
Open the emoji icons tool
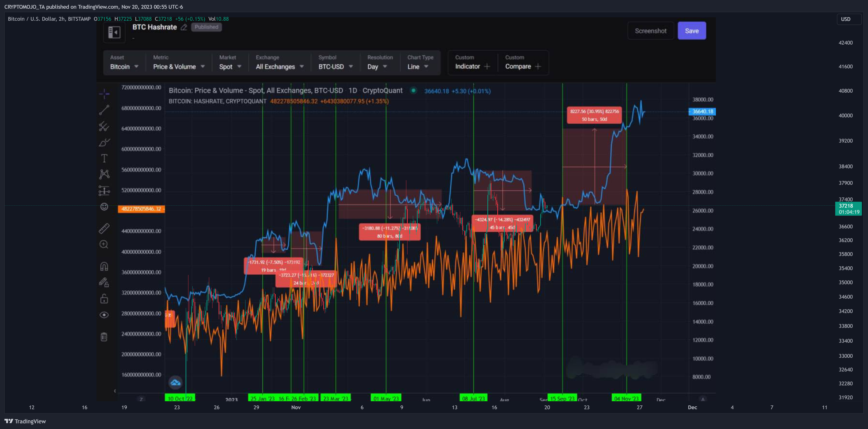(x=104, y=206)
